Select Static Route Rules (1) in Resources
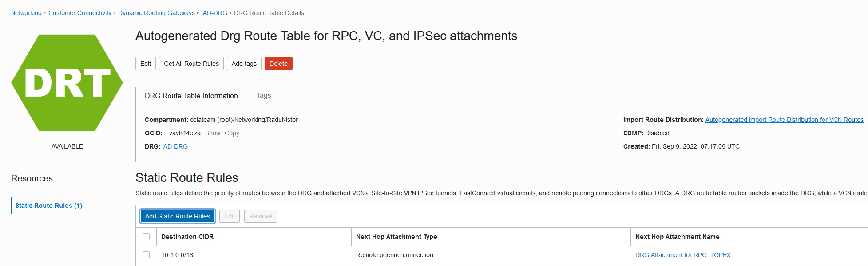The image size is (868, 266). pos(49,206)
